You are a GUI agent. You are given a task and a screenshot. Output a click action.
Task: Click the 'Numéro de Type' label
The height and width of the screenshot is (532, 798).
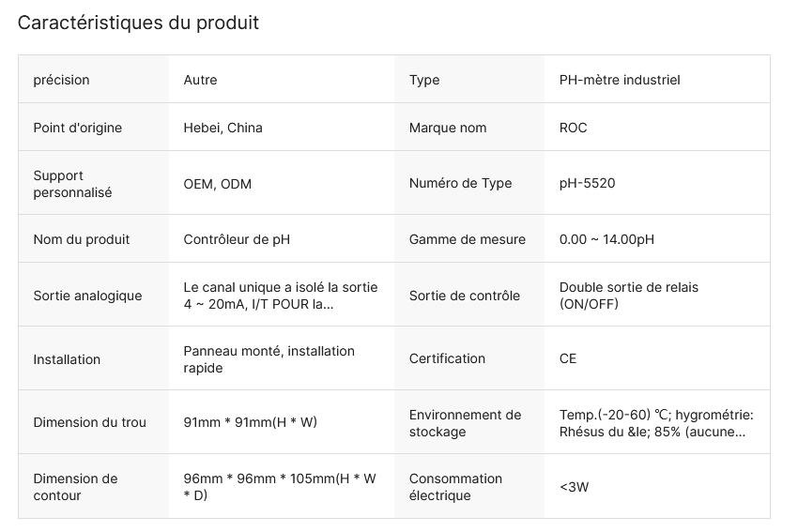click(x=460, y=183)
